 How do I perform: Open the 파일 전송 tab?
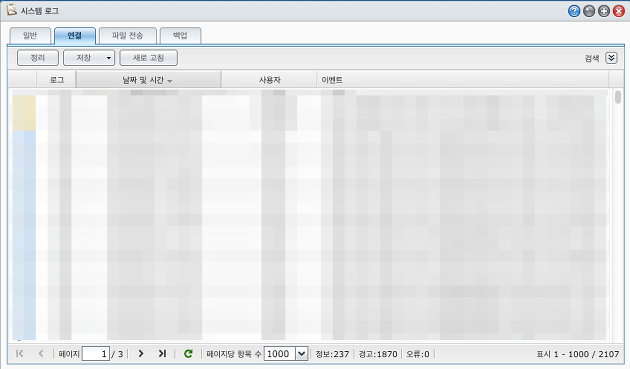127,35
